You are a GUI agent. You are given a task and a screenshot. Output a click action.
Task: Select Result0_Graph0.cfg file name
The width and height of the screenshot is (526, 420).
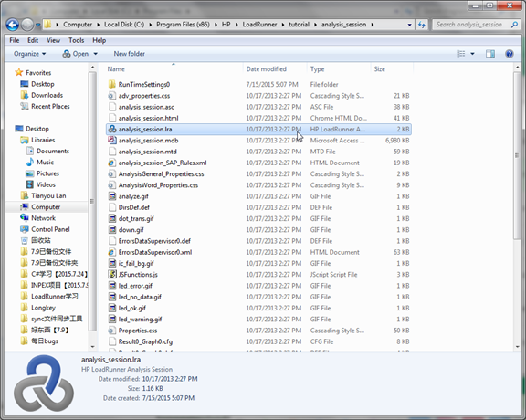point(145,341)
